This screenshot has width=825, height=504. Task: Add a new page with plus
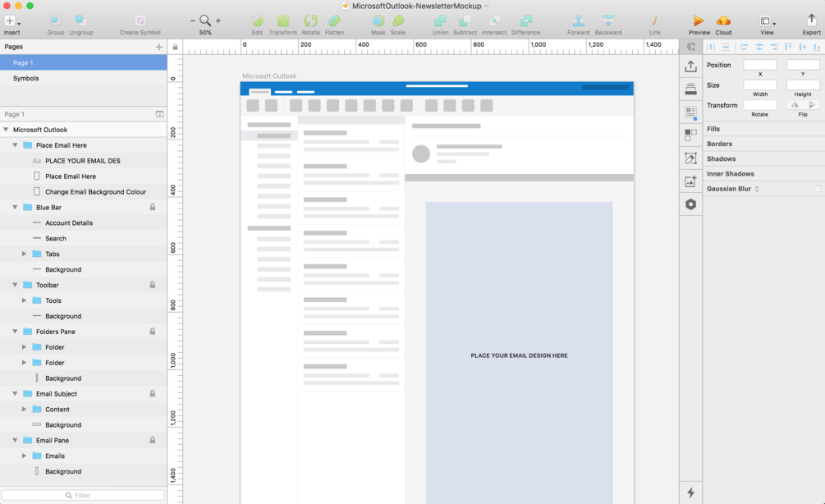[x=159, y=47]
